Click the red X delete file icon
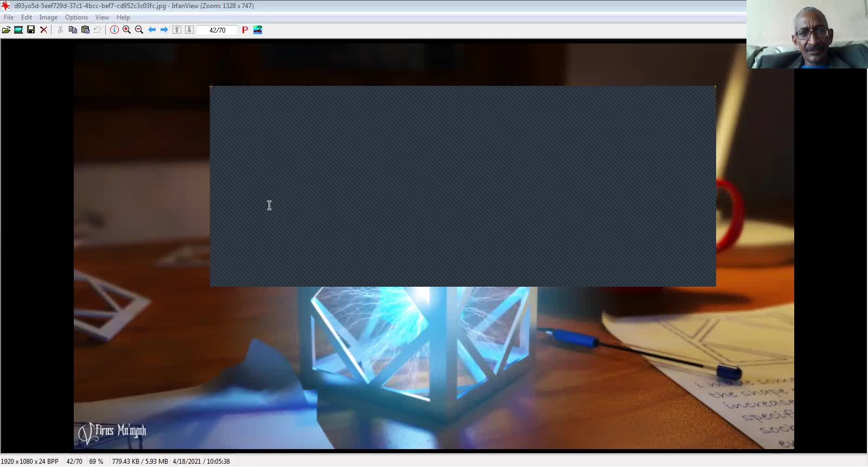 [44, 30]
